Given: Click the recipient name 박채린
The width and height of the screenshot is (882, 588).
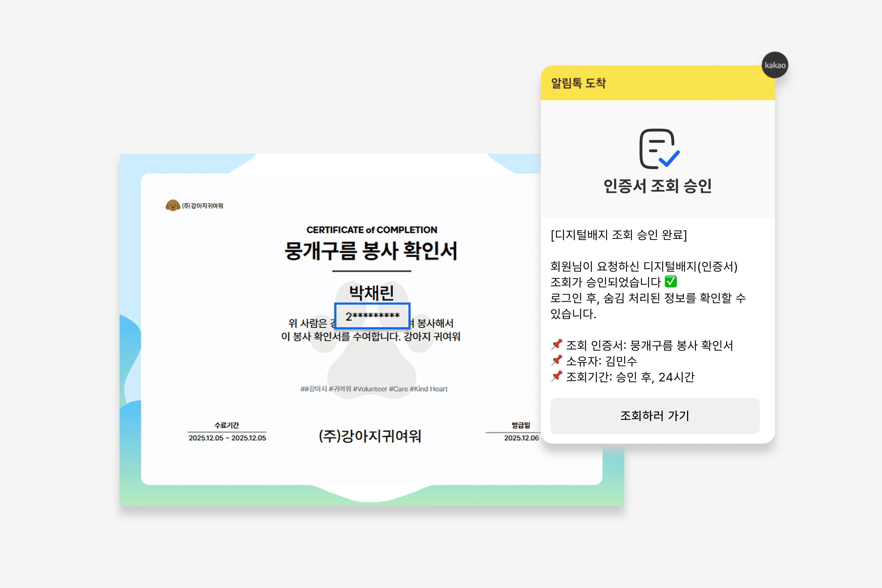Looking at the screenshot, I should point(371,292).
